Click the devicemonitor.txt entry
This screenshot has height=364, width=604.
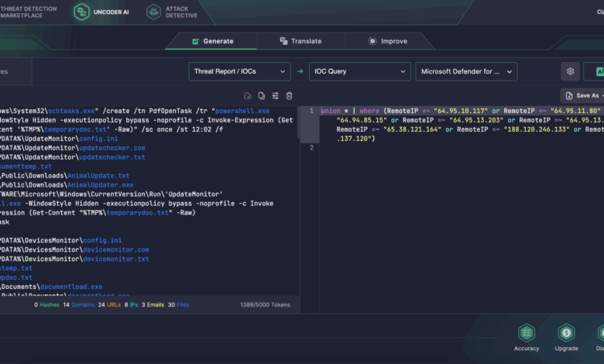pos(116,259)
